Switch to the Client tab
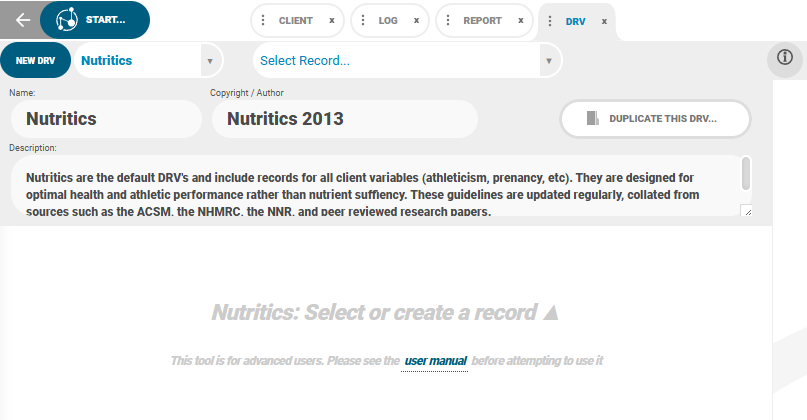This screenshot has height=420, width=807. [x=295, y=20]
